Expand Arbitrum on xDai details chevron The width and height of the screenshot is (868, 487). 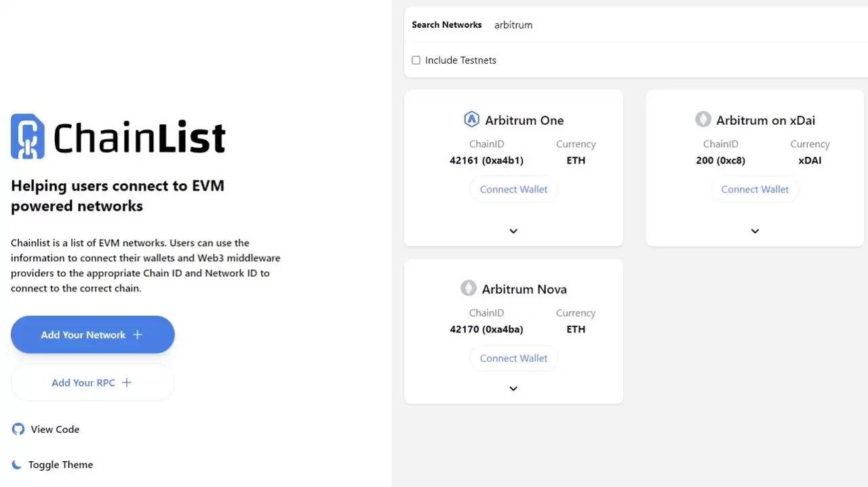[755, 231]
